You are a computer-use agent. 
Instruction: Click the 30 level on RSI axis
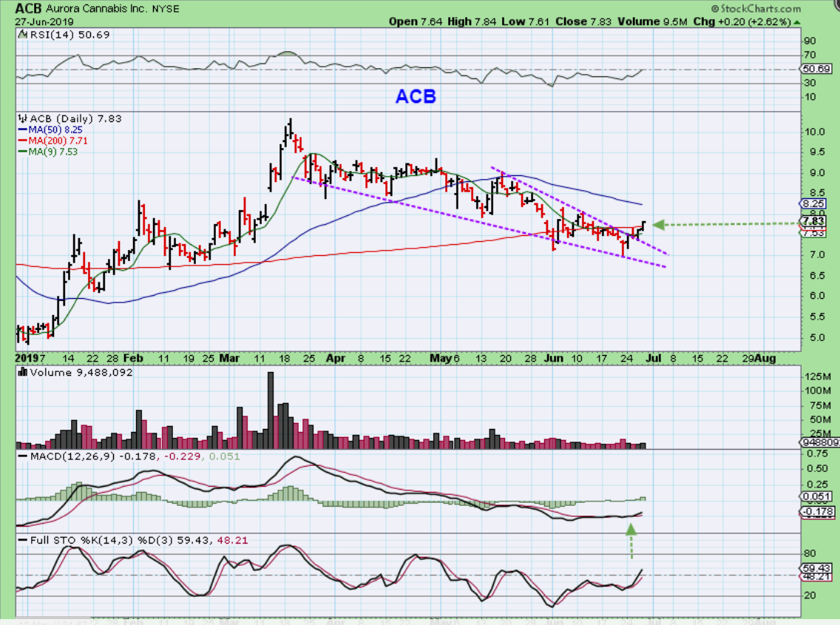point(810,83)
